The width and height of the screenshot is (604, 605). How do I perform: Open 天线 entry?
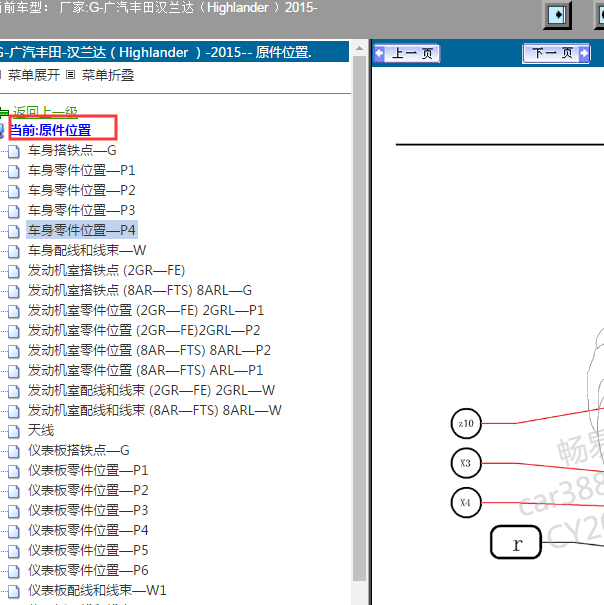[41, 431]
